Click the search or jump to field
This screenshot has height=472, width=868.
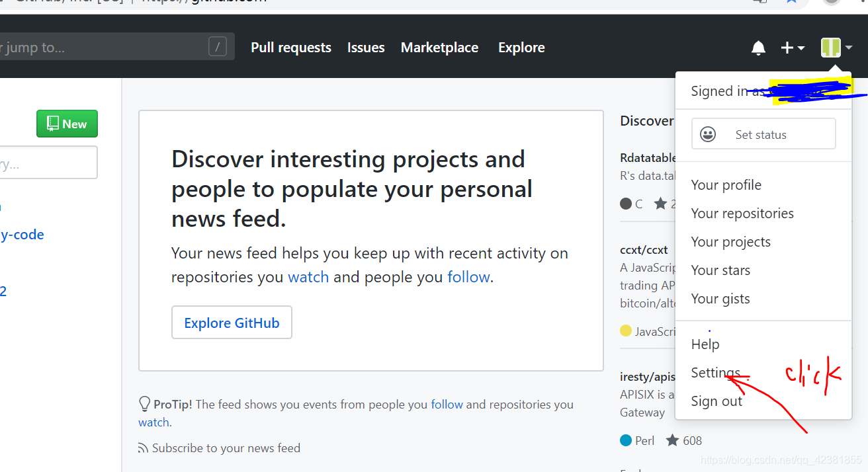coord(117,47)
